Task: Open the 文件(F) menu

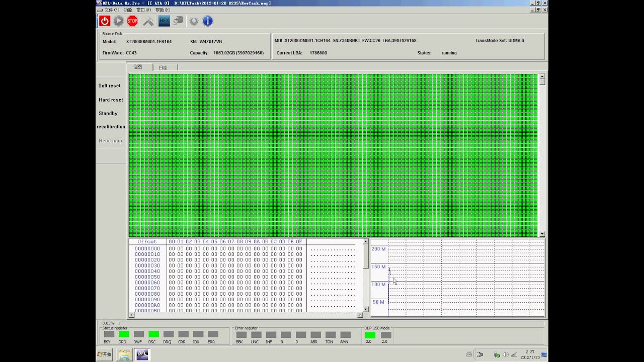Action: [x=112, y=10]
